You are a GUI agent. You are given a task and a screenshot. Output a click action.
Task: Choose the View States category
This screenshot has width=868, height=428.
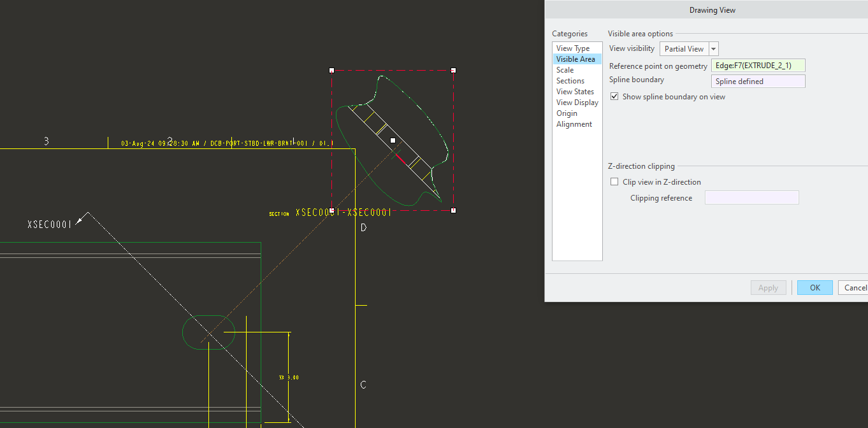point(575,91)
